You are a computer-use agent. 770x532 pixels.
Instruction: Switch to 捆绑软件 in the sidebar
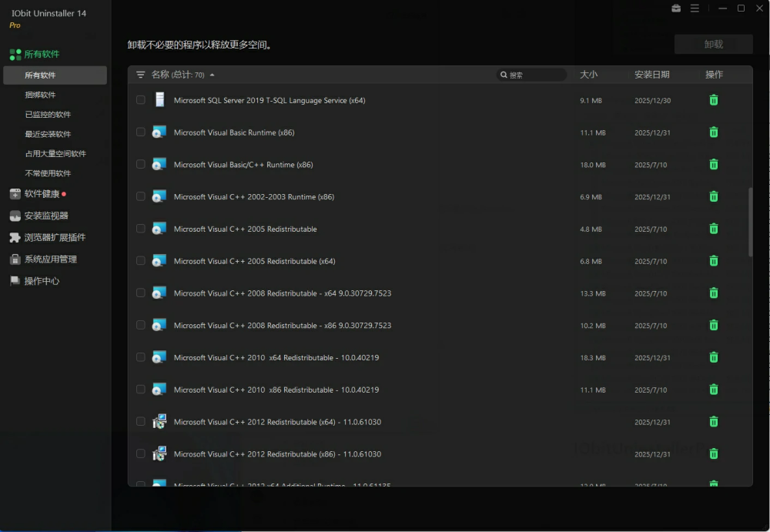(x=40, y=95)
